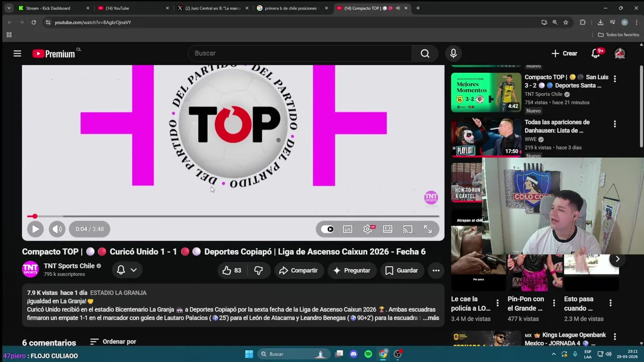The height and width of the screenshot is (362, 644).
Task: Open Ordenar por comments sort menu
Action: tap(113, 341)
